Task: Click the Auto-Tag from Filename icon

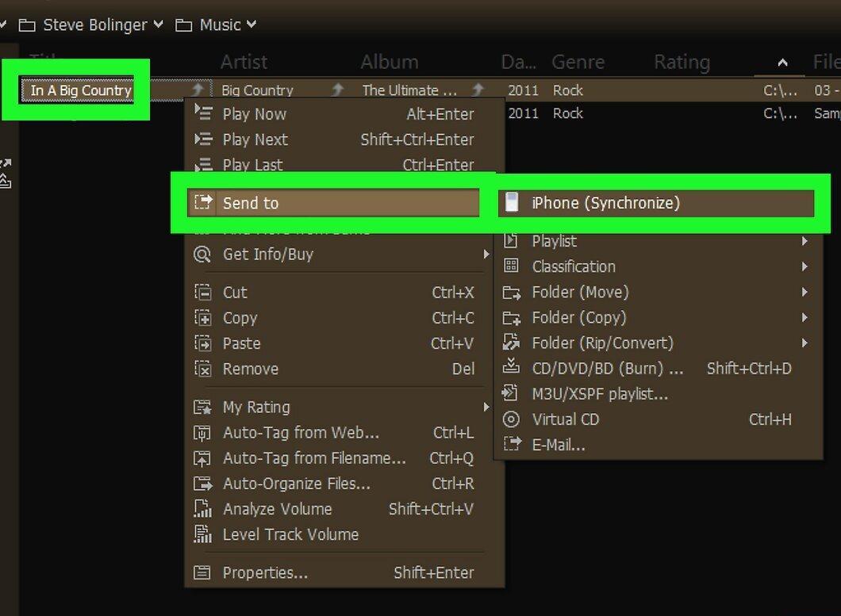Action: pos(202,458)
